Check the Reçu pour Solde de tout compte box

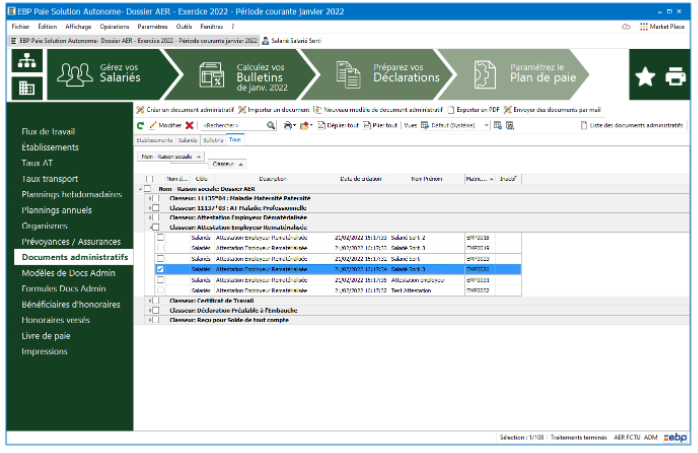click(x=156, y=320)
